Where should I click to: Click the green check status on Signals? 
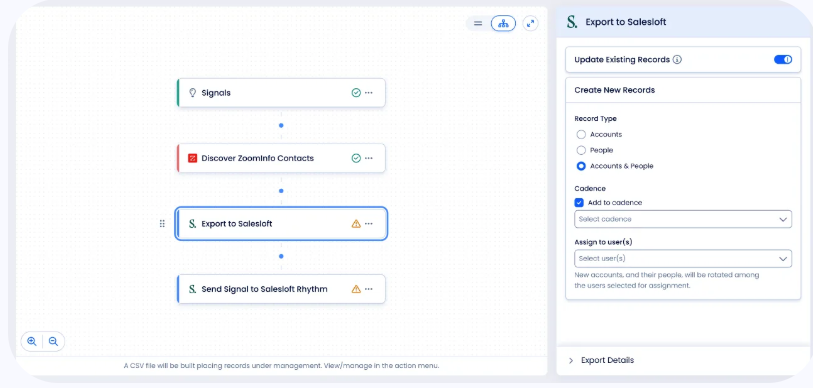(x=356, y=93)
